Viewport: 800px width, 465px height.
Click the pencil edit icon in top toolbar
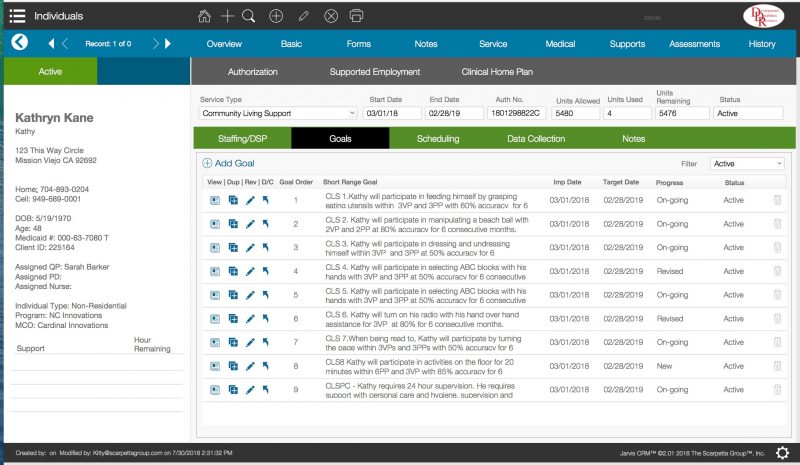click(304, 16)
